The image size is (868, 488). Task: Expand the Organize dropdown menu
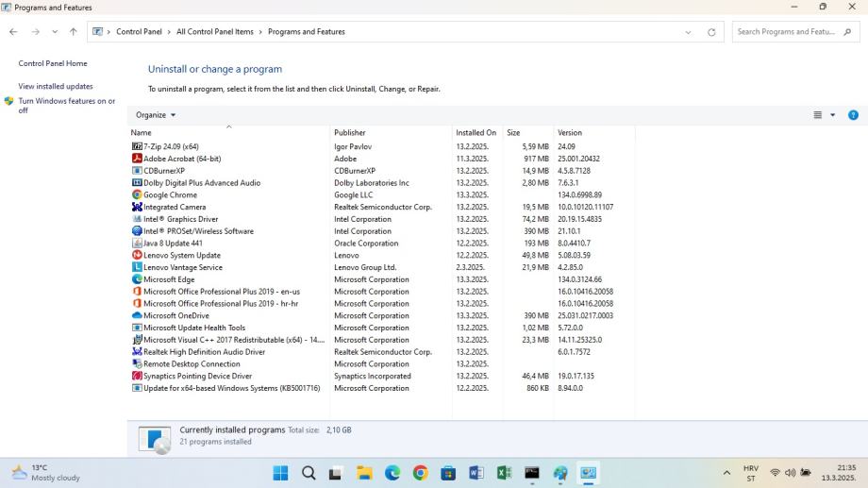coord(156,115)
